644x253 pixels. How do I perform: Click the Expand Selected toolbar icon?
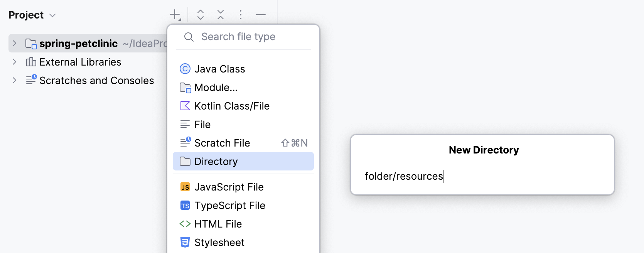point(201,15)
